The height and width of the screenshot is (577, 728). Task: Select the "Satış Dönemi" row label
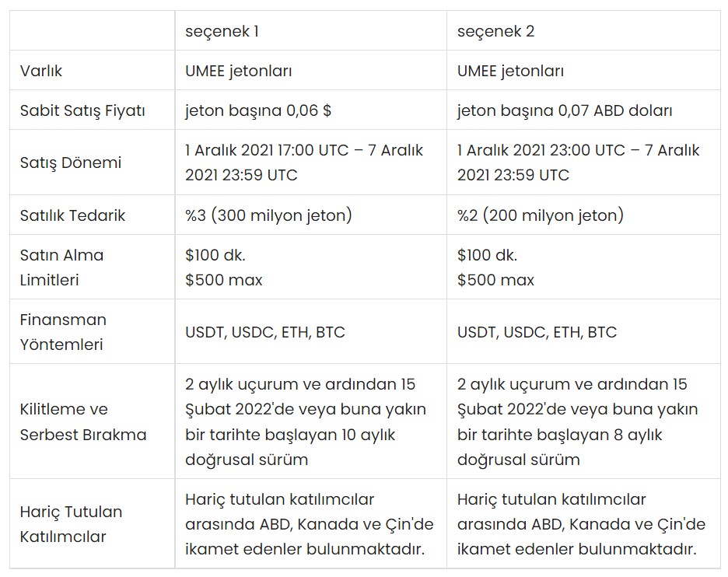tap(71, 163)
